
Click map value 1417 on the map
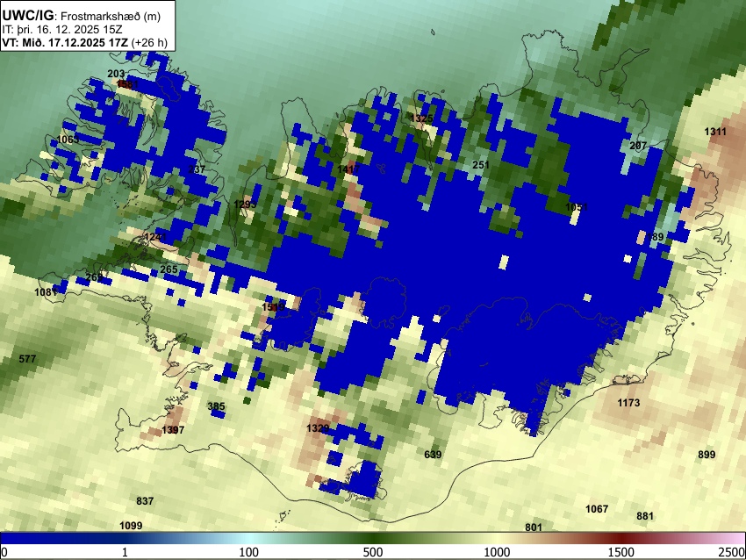tap(348, 169)
